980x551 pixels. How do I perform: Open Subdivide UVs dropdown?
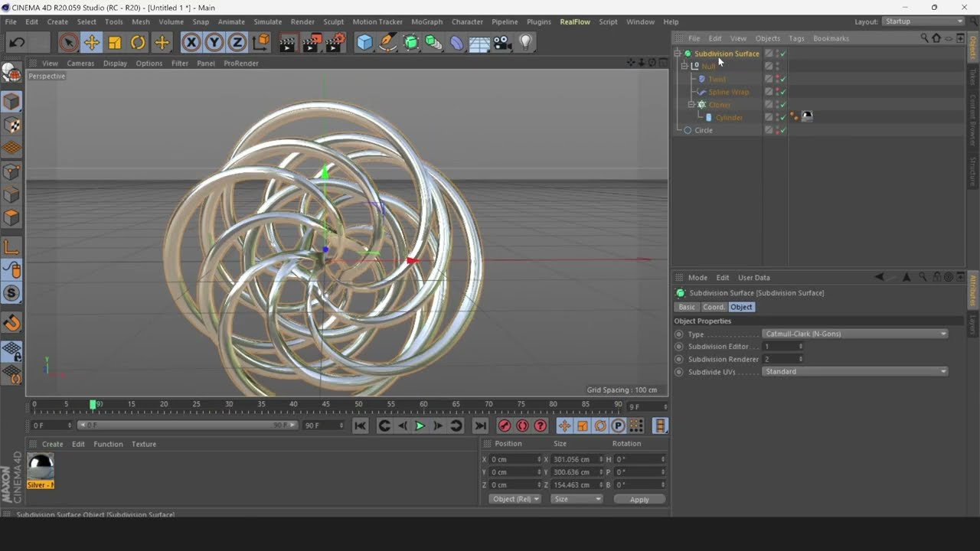pyautogui.click(x=855, y=371)
